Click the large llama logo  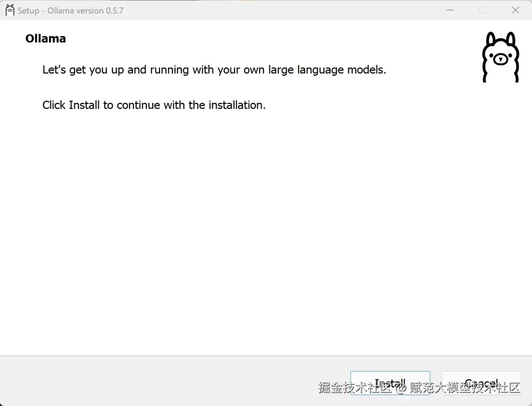(x=500, y=57)
